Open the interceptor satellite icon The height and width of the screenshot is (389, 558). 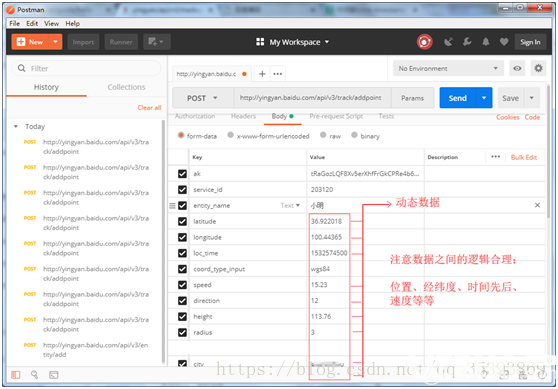click(448, 42)
